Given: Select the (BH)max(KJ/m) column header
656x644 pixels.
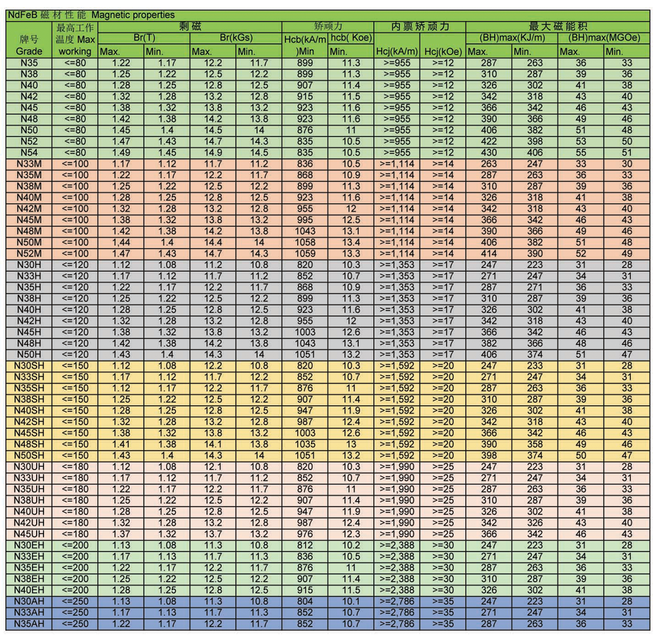Looking at the screenshot, I should tap(512, 38).
